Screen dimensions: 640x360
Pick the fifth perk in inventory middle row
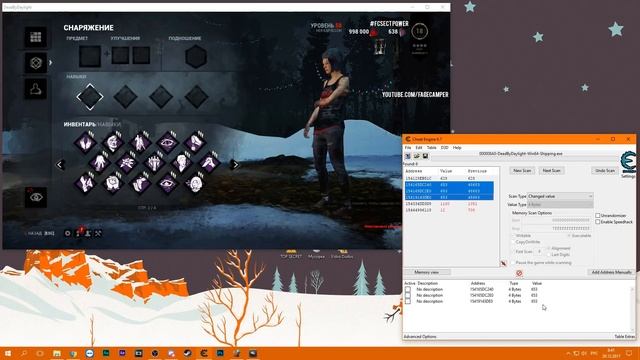point(209,163)
